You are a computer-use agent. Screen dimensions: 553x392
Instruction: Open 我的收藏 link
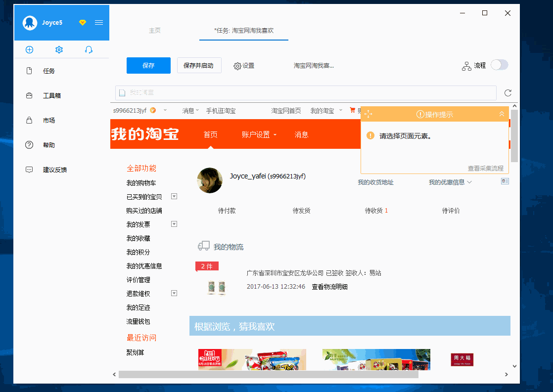pos(138,238)
